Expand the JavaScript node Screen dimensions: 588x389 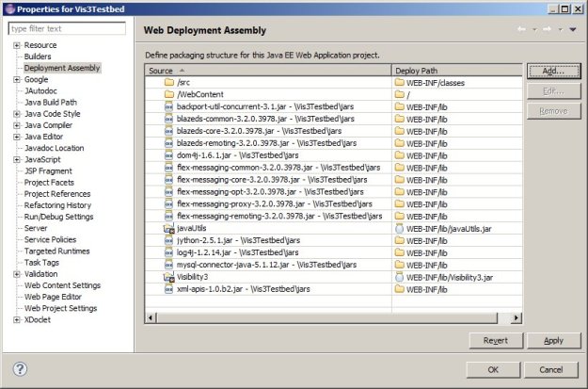pos(17,159)
